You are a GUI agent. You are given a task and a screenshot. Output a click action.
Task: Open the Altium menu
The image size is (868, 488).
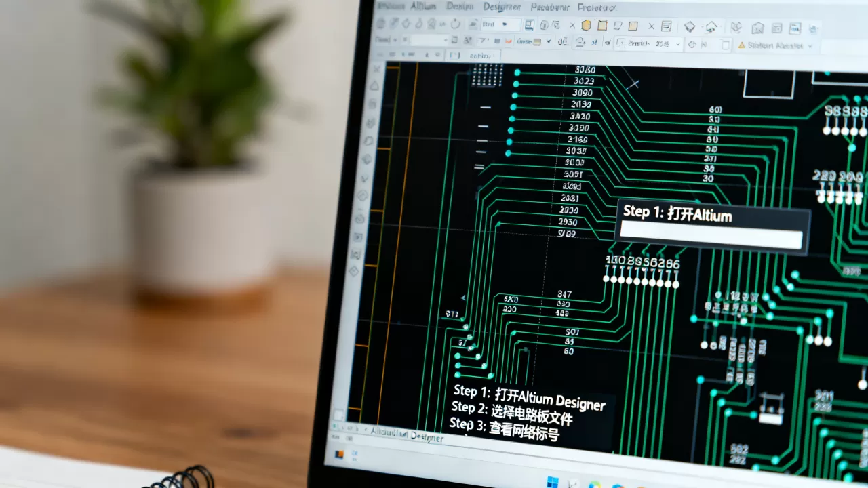pos(423,6)
